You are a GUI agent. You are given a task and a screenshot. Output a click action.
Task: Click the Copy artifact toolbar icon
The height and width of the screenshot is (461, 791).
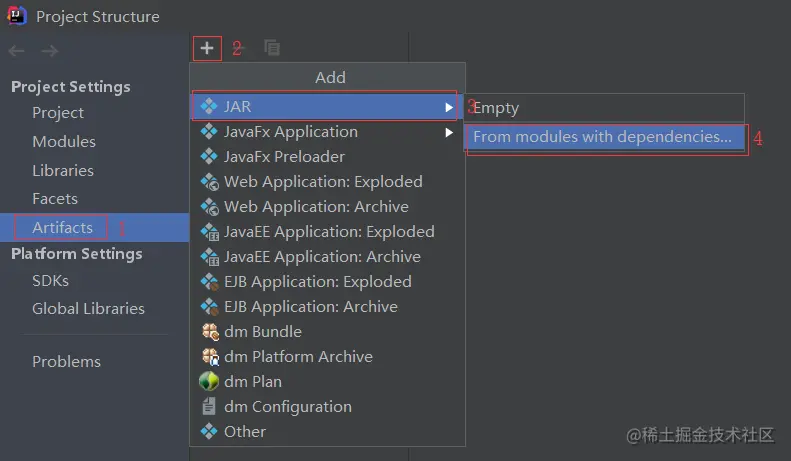point(272,48)
